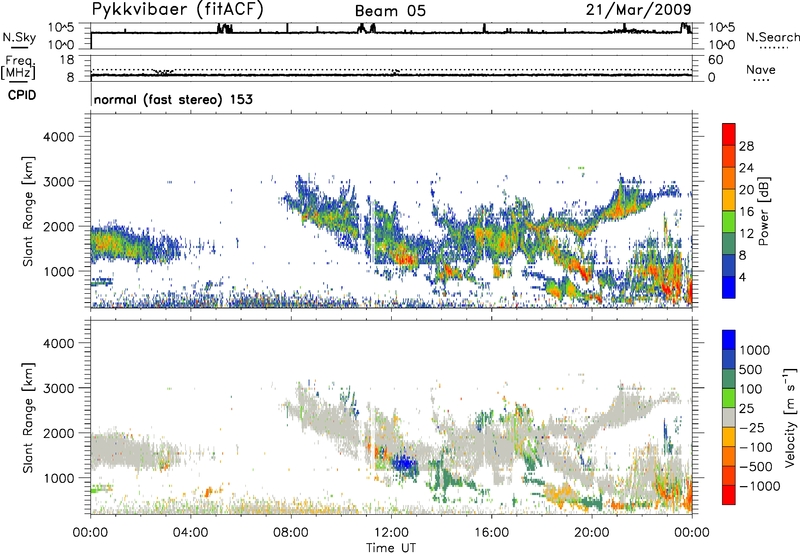
Task: Click the Freq. [MHz] axis label
Action: pyautogui.click(x=18, y=68)
